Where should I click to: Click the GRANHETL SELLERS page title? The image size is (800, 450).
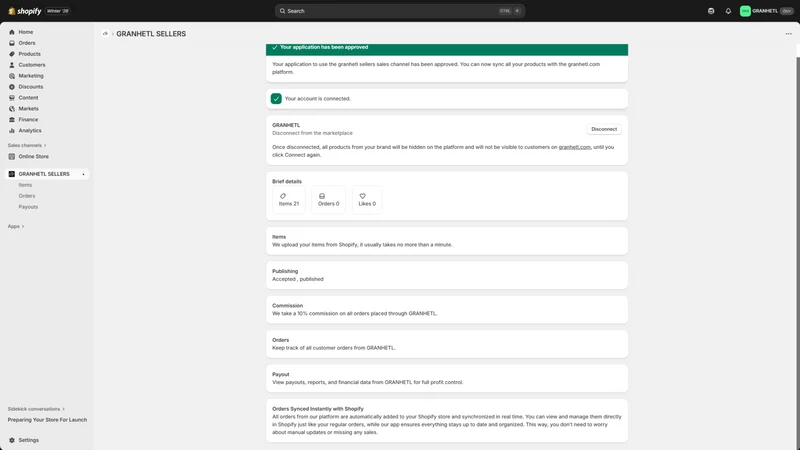pyautogui.click(x=151, y=34)
